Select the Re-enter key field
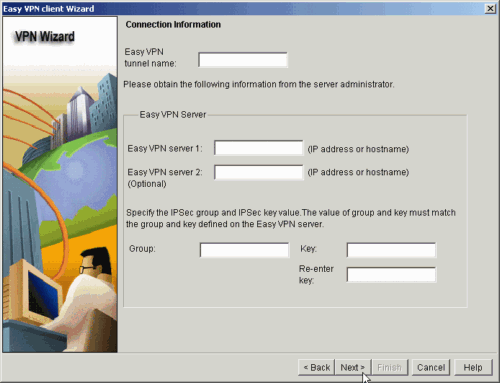 (391, 275)
